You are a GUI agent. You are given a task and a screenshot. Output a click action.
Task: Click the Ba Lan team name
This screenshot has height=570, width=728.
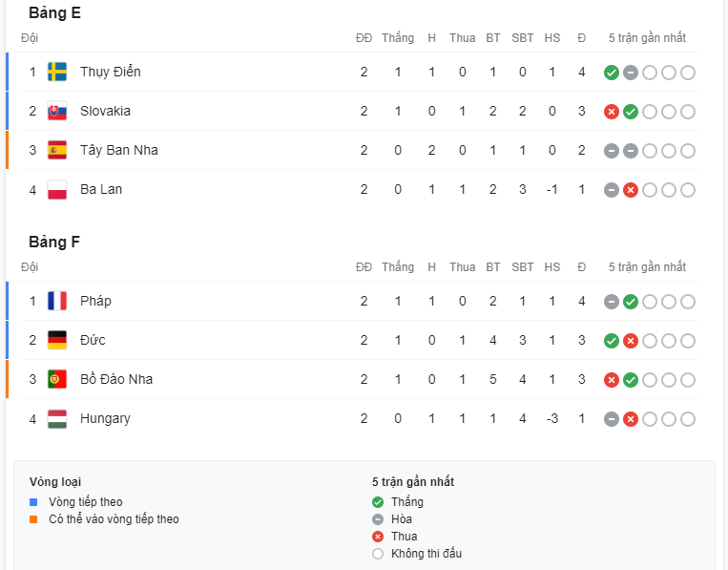click(x=101, y=189)
